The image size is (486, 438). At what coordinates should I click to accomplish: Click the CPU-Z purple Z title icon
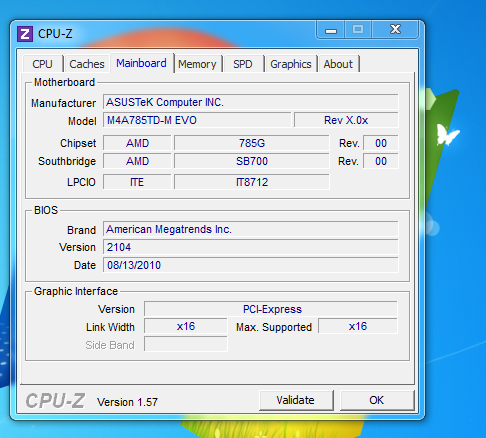tap(25, 34)
